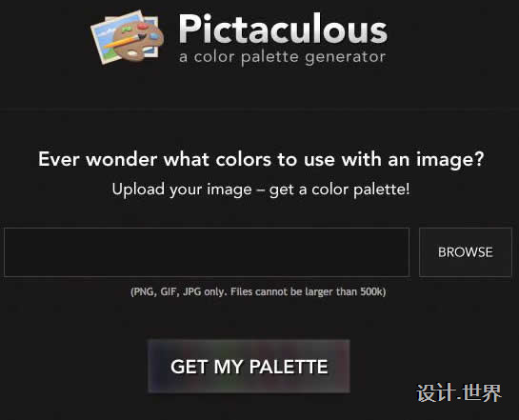The width and height of the screenshot is (519, 420).
Task: Click the letter 'P' of the Pictaculous title
Action: [x=190, y=29]
